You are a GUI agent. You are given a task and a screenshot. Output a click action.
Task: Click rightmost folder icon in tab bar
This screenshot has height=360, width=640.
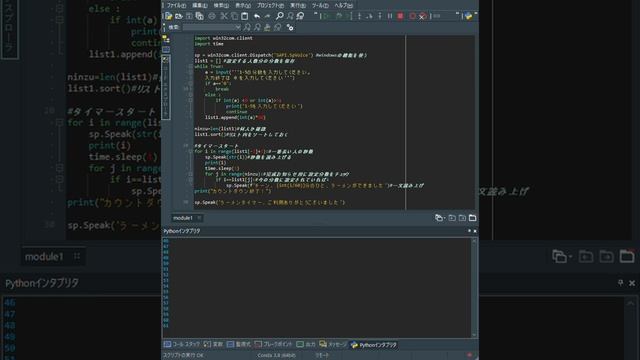click(x=472, y=218)
